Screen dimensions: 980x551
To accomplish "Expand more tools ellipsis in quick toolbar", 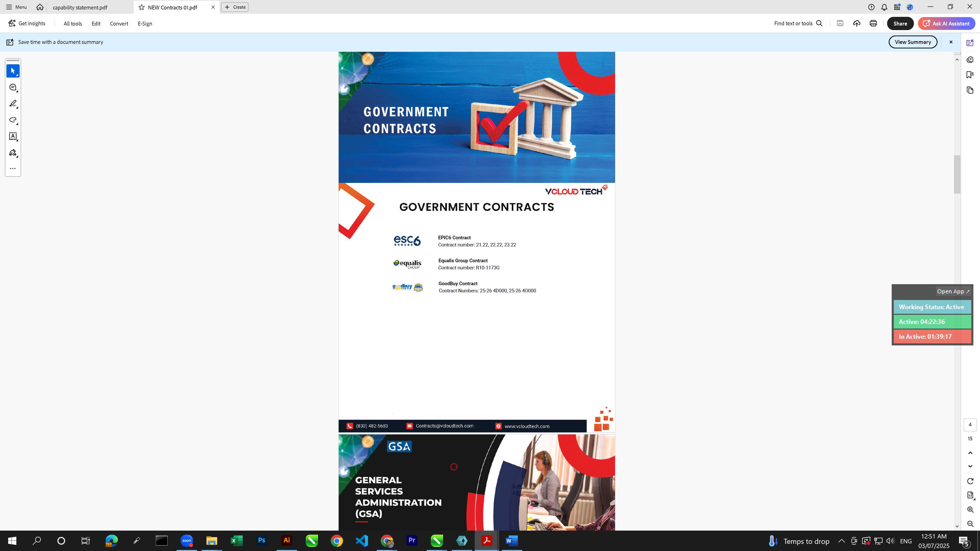I will point(13,168).
